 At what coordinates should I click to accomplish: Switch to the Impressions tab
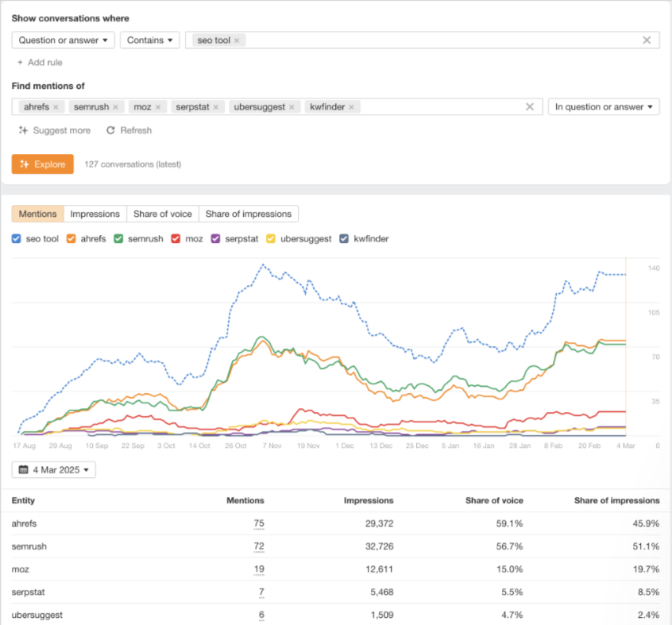click(x=95, y=213)
